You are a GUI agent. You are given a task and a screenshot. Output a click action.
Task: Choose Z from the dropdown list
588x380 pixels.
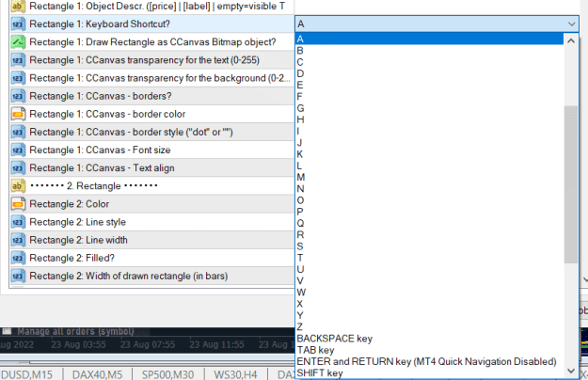(429, 327)
